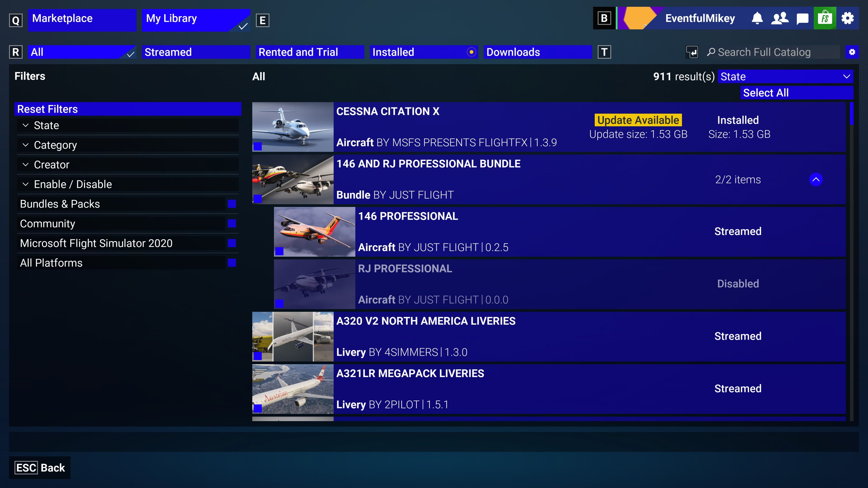868x488 pixels.
Task: Click Update Available badge on Cessna Citation X
Action: (x=638, y=120)
